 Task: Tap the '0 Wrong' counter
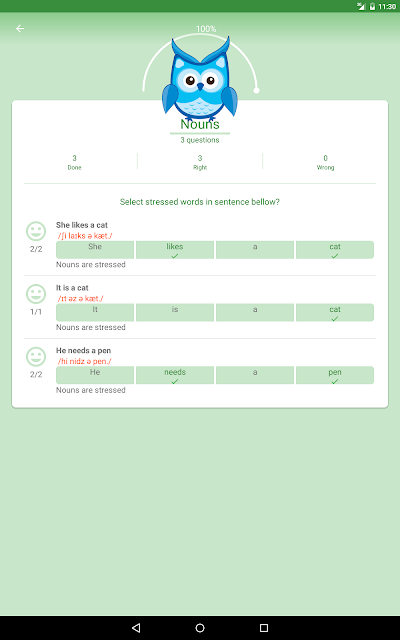pos(325,162)
